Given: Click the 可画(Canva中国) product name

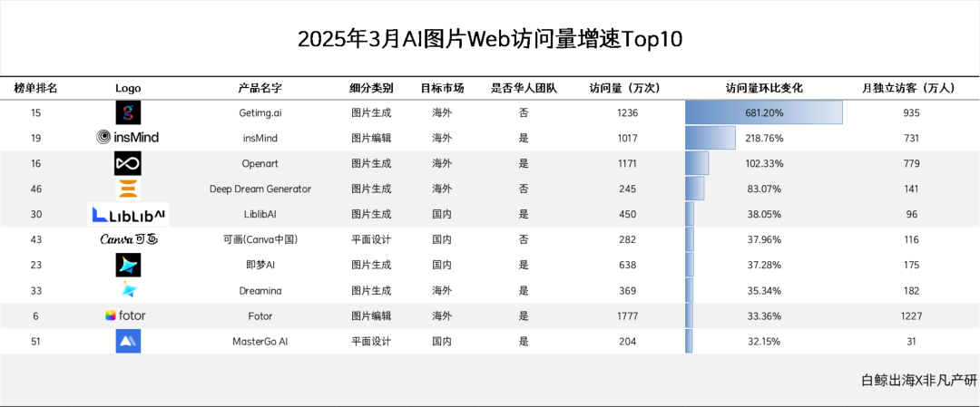Looking at the screenshot, I should [x=260, y=239].
